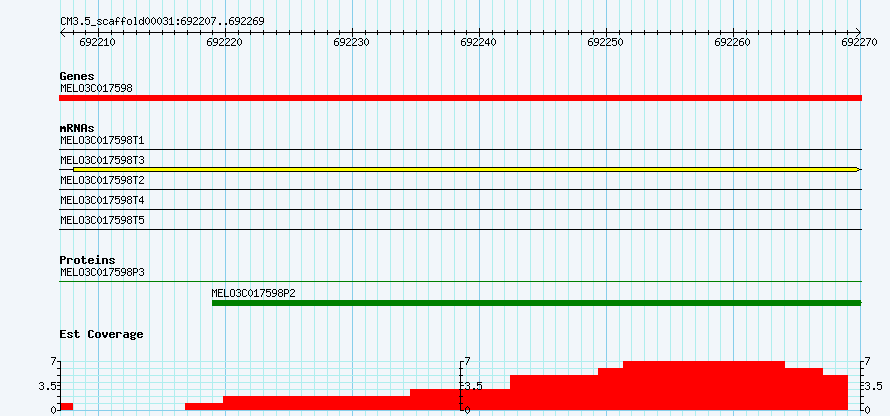The width and height of the screenshot is (890, 416).
Task: Click ruler position 692240
Action: 478,43
